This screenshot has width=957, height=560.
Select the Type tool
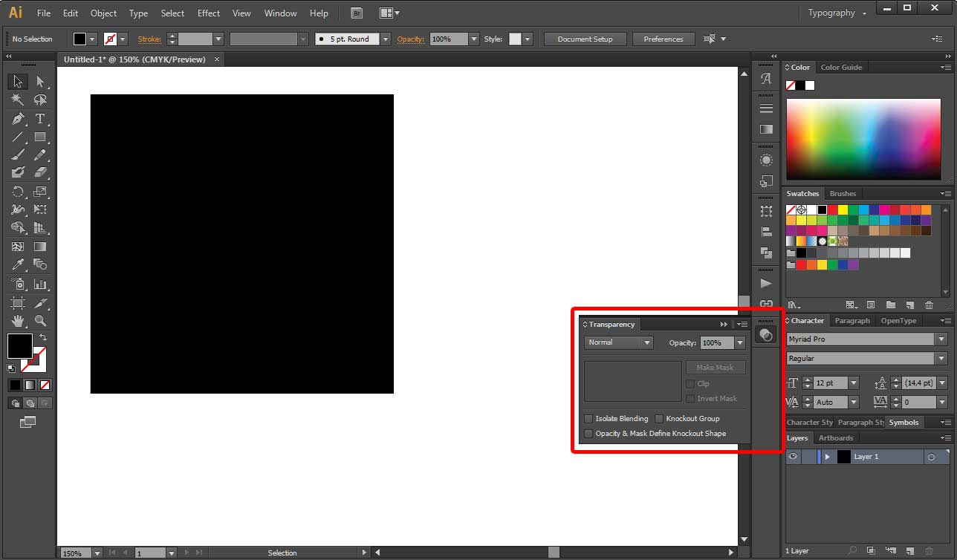41,118
